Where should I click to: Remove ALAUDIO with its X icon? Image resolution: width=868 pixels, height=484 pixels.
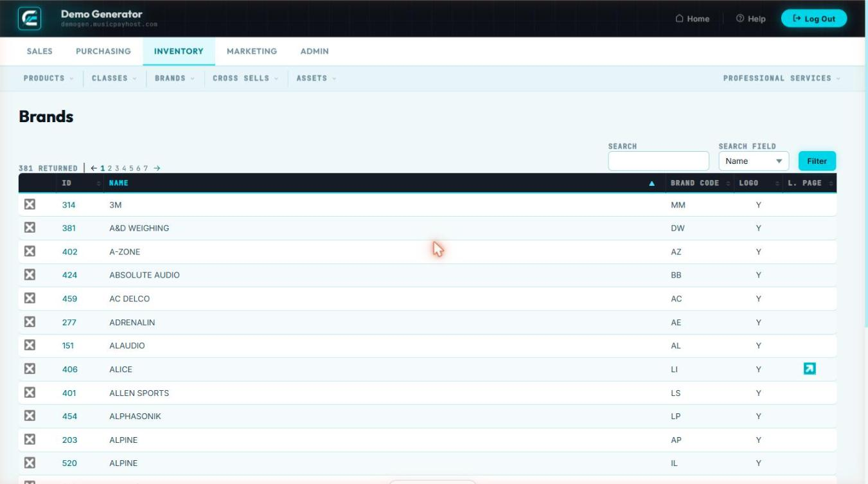[29, 345]
